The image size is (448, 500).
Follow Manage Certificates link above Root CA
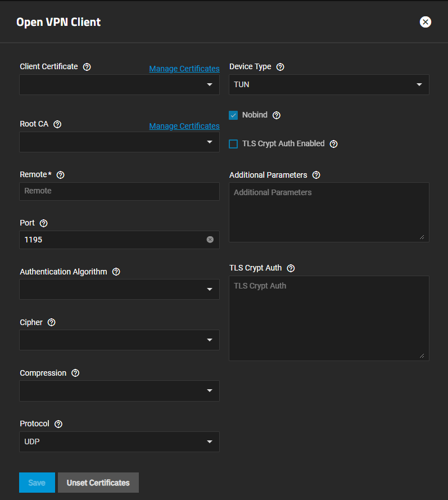(184, 126)
